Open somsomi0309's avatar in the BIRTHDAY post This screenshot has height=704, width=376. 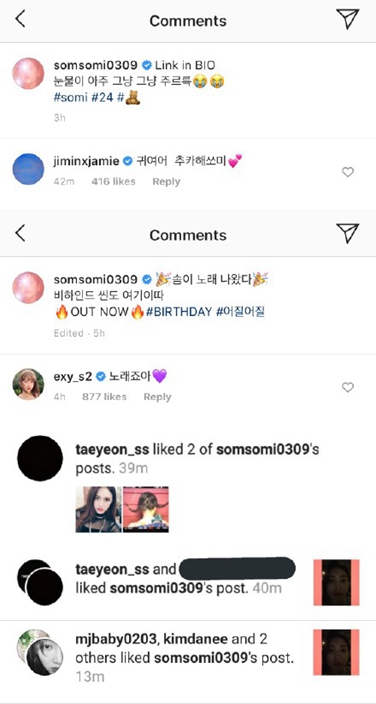(28, 287)
